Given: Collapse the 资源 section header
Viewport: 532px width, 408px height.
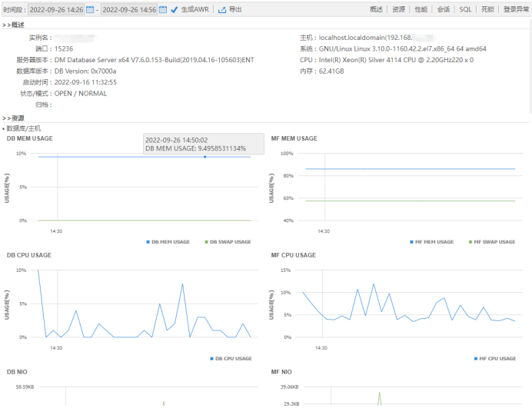Looking at the screenshot, I should click(14, 118).
